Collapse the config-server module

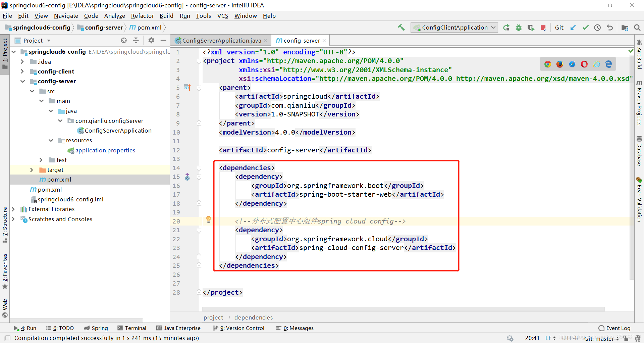tap(22, 81)
